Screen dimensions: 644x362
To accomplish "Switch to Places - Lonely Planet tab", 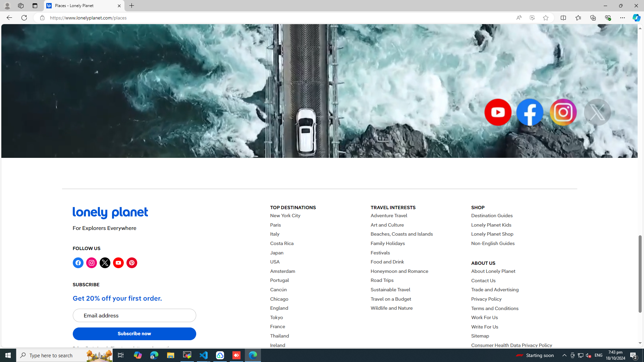I will point(84,6).
